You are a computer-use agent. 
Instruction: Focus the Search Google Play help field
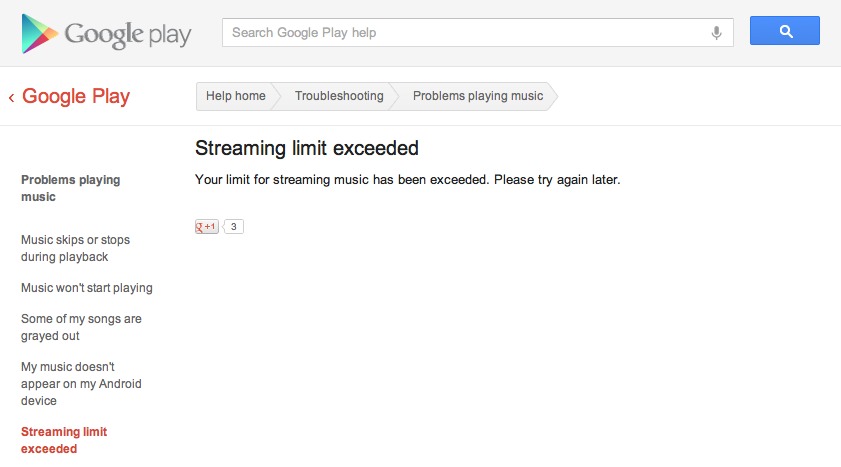coord(465,33)
